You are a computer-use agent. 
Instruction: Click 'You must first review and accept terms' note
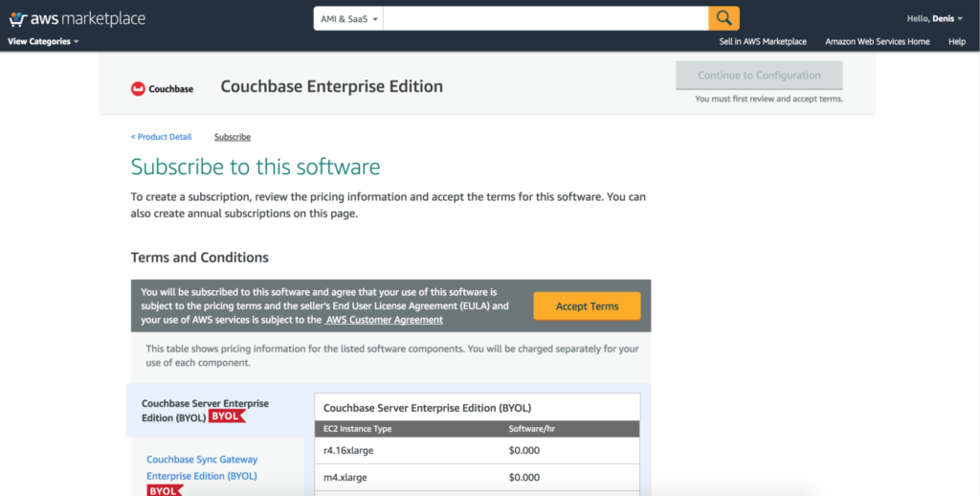coord(768,99)
